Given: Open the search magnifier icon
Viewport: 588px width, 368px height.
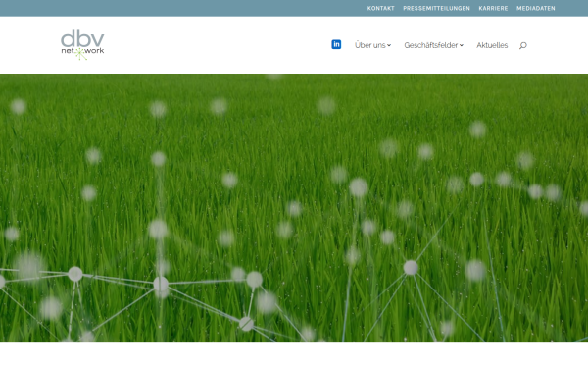Looking at the screenshot, I should (523, 45).
